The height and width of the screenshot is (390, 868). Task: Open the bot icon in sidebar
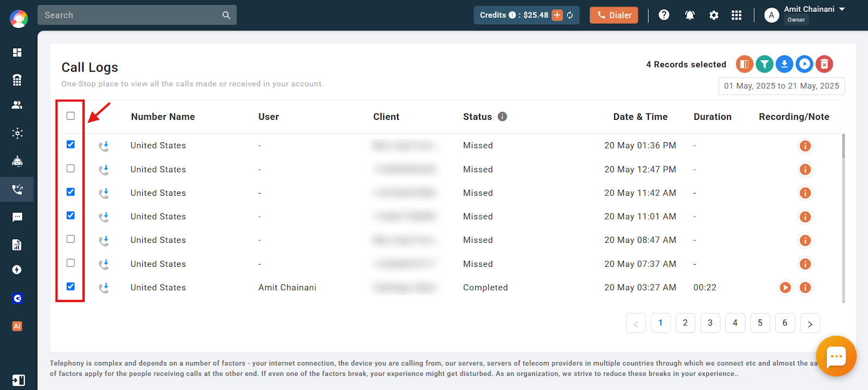[x=17, y=161]
